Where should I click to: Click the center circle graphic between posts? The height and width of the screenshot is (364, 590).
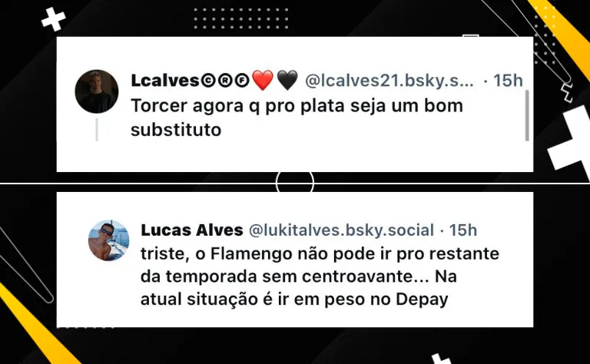point(295,183)
